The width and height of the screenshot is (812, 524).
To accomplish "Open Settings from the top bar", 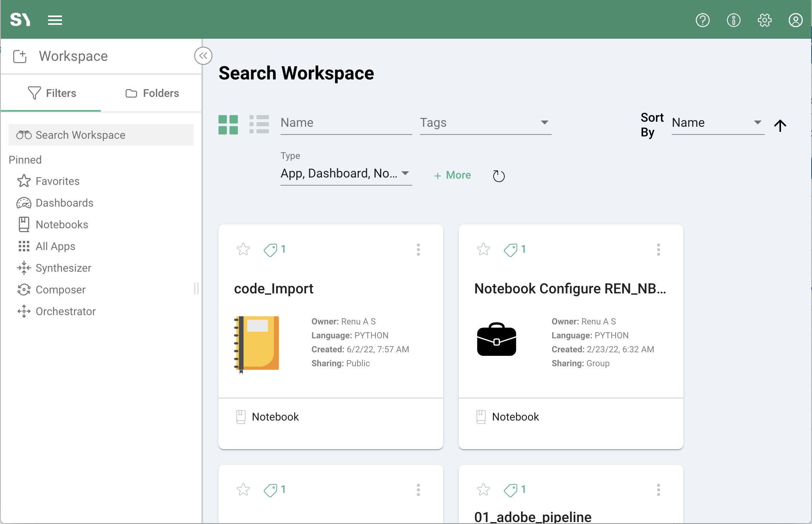I will click(764, 20).
